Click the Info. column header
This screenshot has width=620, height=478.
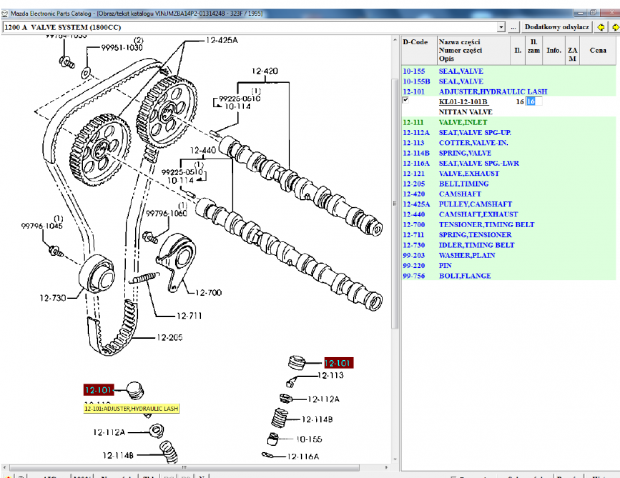pyautogui.click(x=554, y=50)
